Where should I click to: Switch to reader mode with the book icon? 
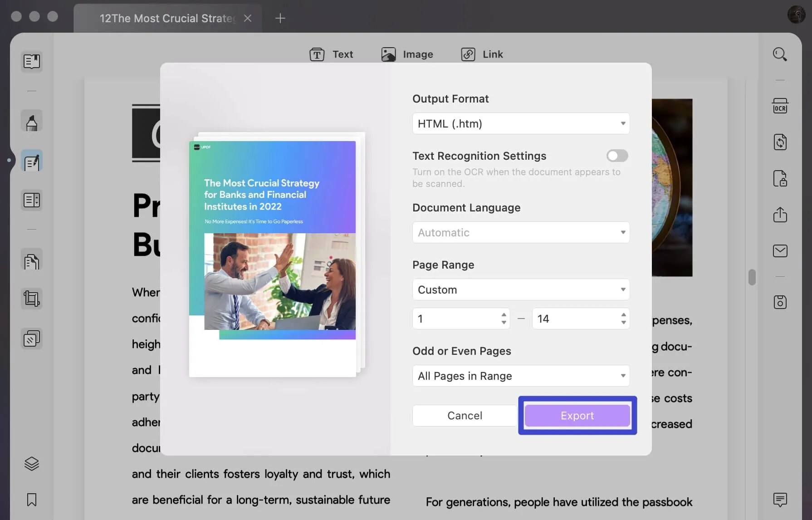click(32, 62)
